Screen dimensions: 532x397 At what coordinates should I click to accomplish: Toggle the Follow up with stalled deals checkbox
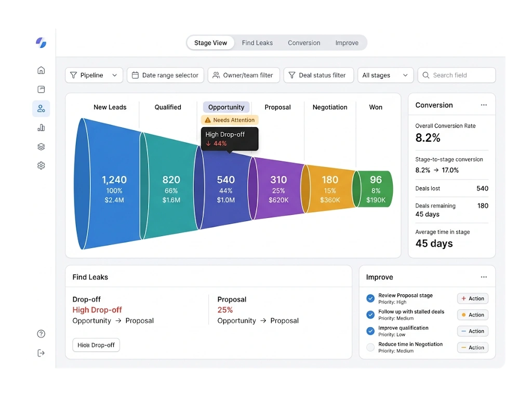pos(370,314)
